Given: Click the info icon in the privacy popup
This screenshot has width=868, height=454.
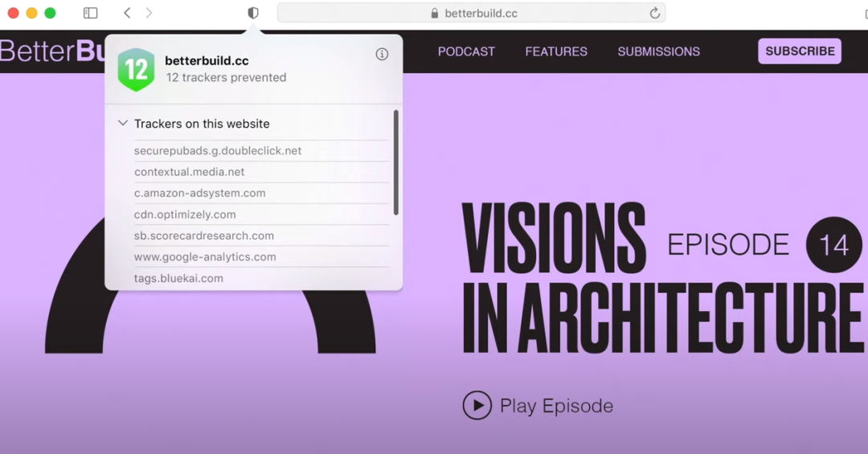Looking at the screenshot, I should point(382,54).
